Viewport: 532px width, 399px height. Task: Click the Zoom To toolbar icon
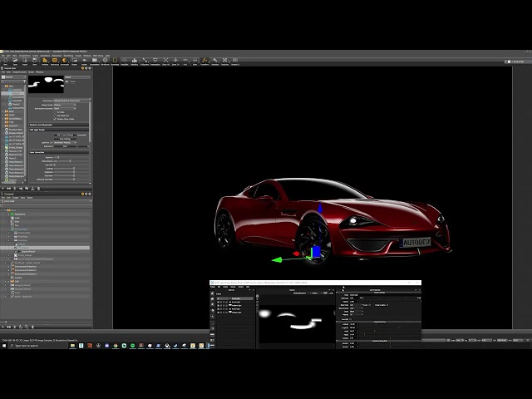(x=175, y=61)
